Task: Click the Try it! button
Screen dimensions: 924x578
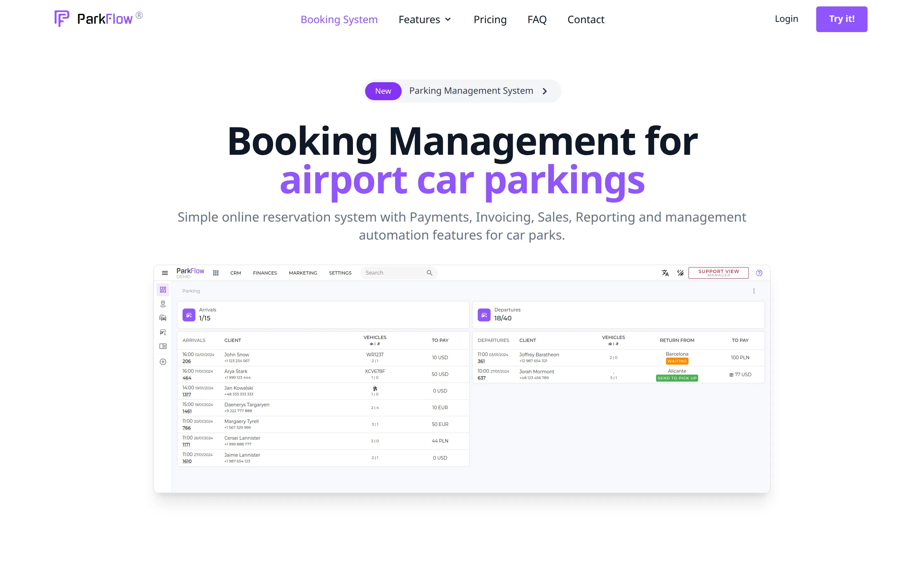Action: pyautogui.click(x=842, y=19)
